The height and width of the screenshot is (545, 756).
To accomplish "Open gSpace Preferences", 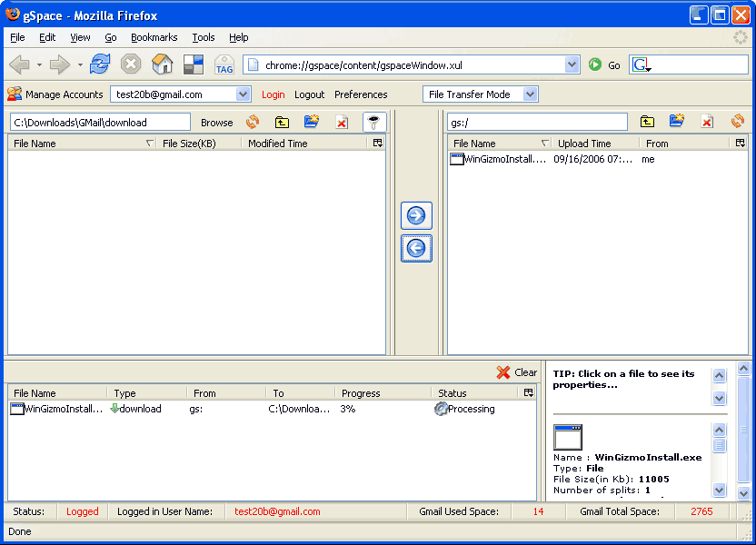I will (361, 94).
